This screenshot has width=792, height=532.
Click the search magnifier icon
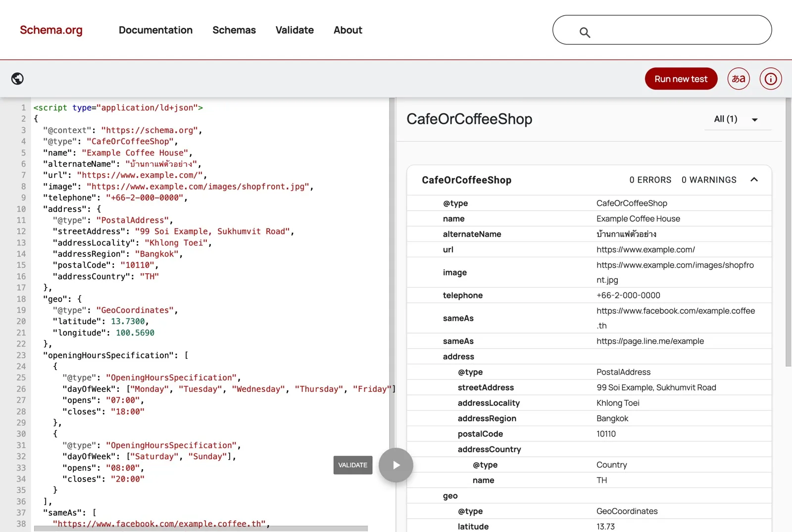(x=585, y=33)
